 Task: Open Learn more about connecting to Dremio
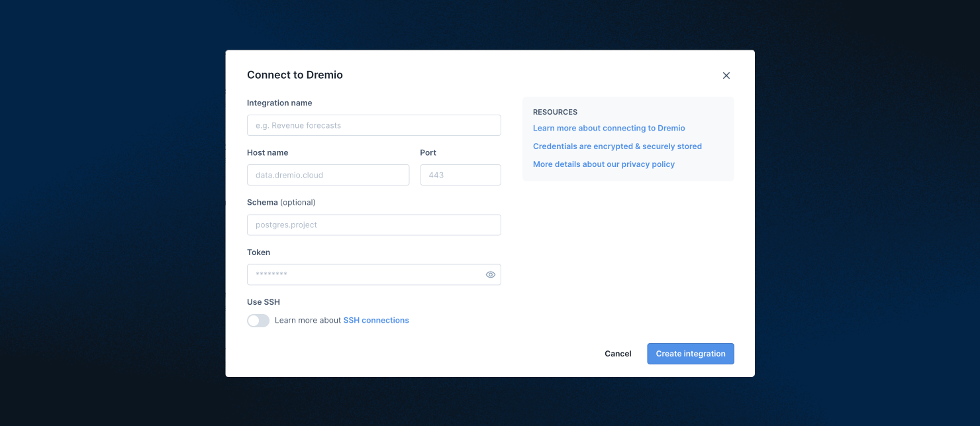[x=609, y=128]
